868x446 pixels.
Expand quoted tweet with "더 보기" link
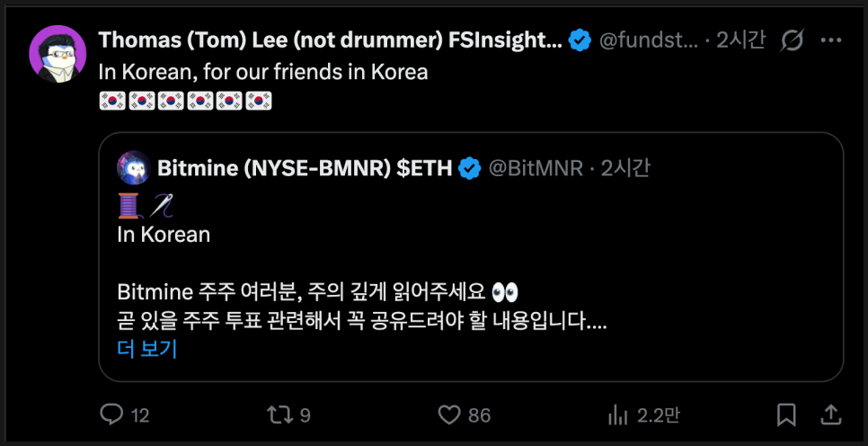click(147, 349)
